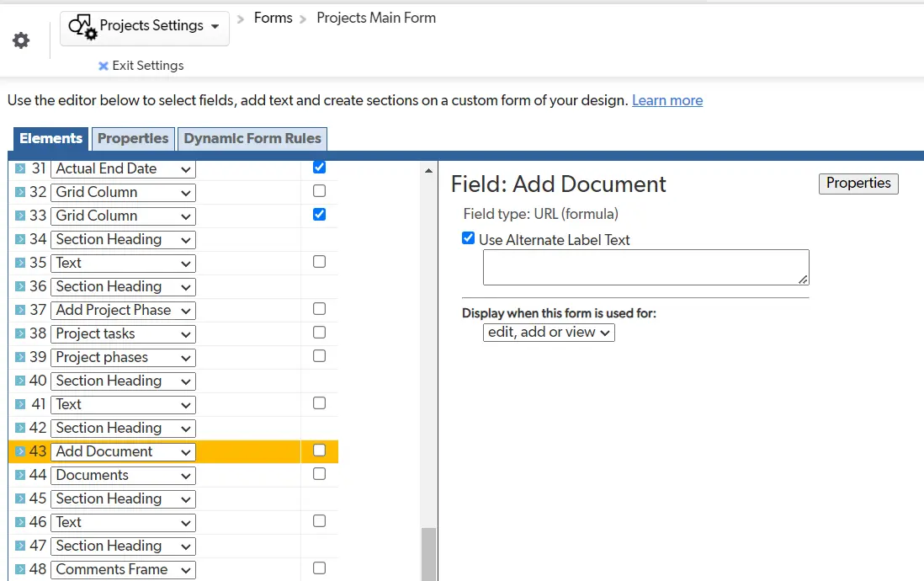Uncheck the checkbox for row 33 Grid Column
Viewport: 924px width, 581px height.
coord(320,215)
